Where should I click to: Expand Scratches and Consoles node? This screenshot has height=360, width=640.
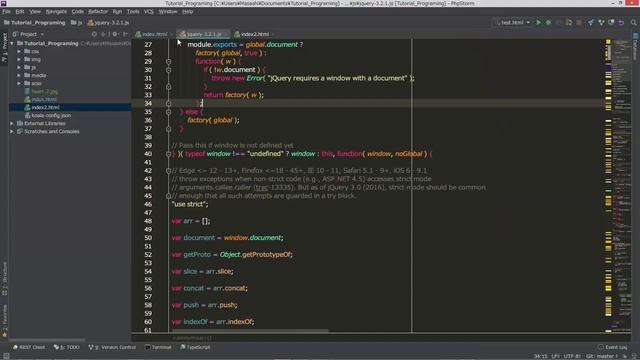click(12, 131)
